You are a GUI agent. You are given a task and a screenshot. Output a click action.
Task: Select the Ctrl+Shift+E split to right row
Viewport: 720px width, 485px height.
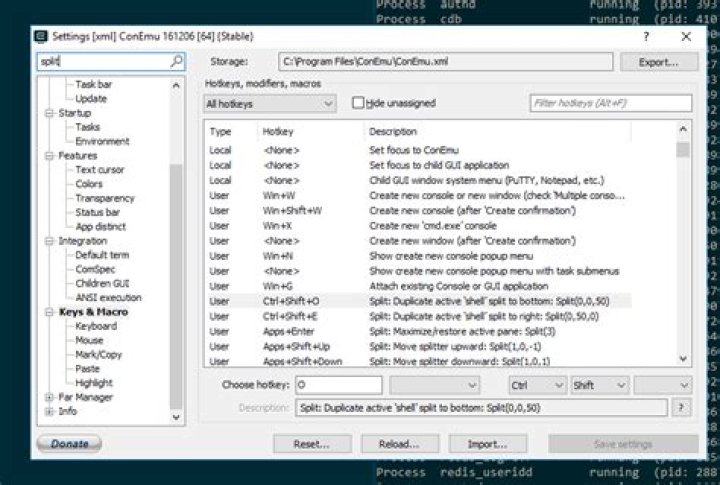tap(418, 316)
